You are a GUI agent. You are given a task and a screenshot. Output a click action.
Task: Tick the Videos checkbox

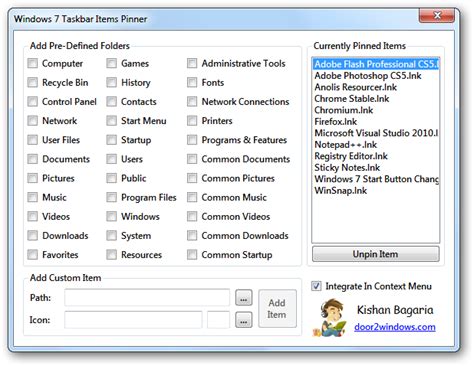(x=32, y=216)
